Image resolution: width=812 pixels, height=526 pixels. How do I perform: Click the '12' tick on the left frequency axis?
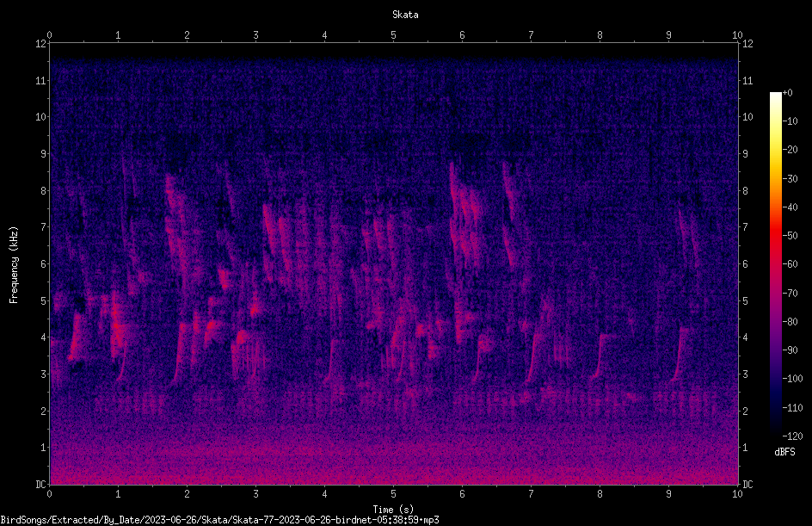pyautogui.click(x=41, y=44)
